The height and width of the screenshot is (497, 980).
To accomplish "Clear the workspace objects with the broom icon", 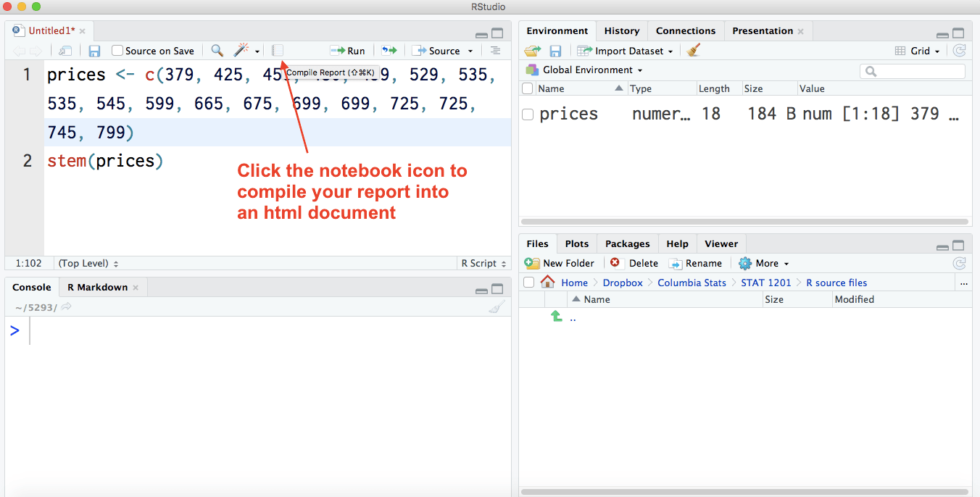I will [x=694, y=50].
